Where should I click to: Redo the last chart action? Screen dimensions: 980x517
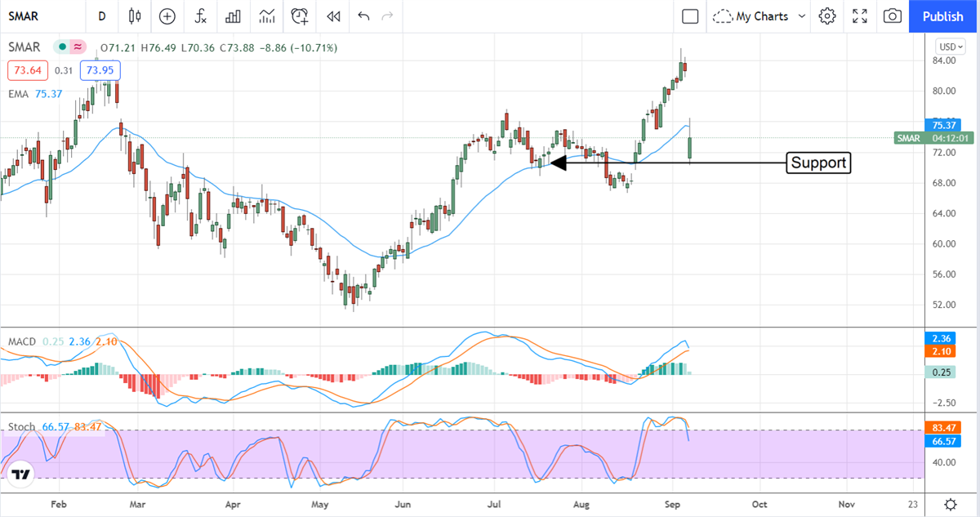pos(388,16)
